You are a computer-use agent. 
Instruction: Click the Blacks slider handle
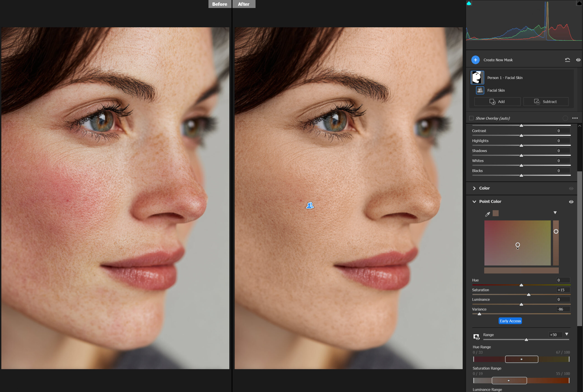point(521,175)
